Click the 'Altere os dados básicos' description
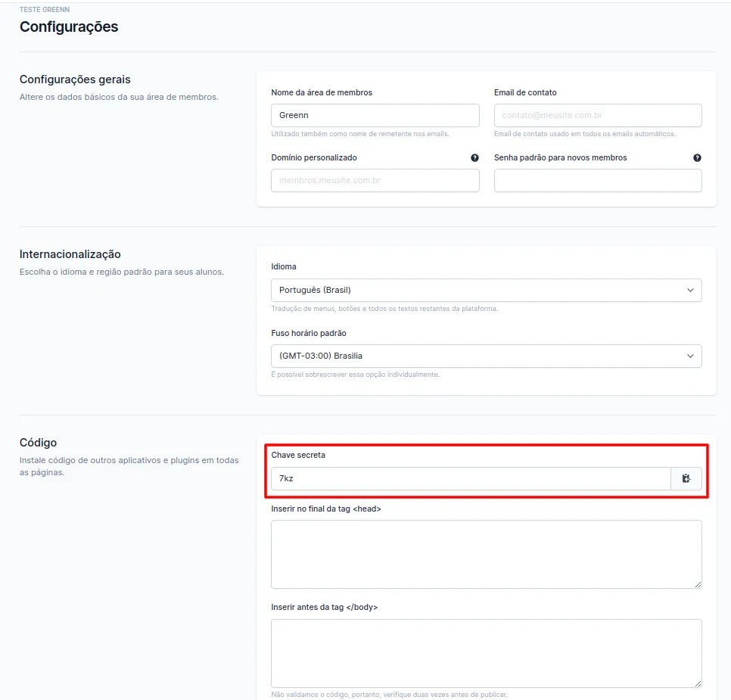 [119, 97]
